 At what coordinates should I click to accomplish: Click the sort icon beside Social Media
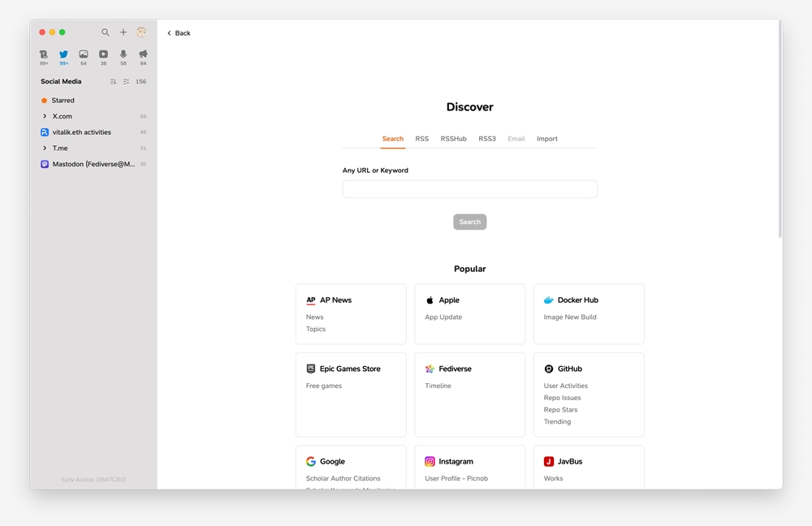(x=113, y=81)
